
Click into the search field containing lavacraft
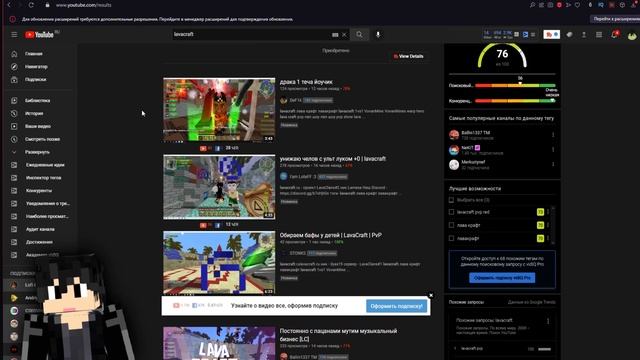point(251,35)
